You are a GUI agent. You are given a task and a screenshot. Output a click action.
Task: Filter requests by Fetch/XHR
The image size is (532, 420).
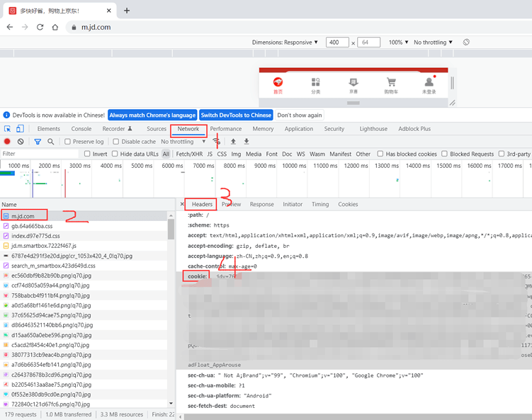(189, 154)
